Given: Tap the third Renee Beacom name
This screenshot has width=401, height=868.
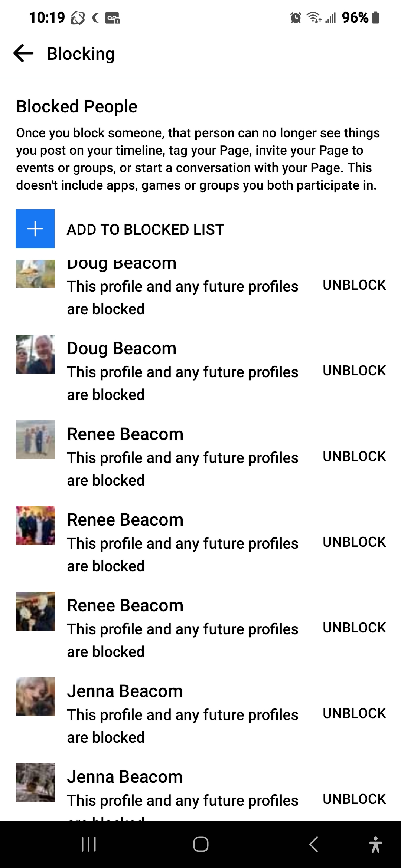Looking at the screenshot, I should (x=125, y=606).
